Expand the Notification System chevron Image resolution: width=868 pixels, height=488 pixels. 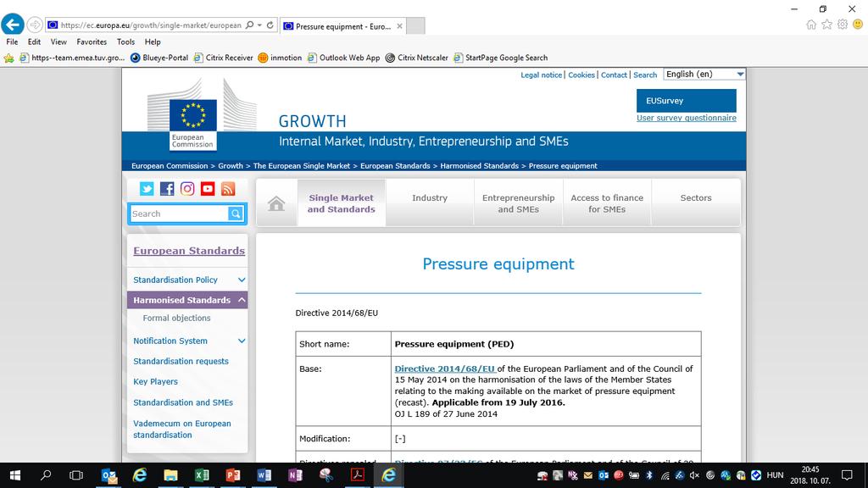coord(242,341)
